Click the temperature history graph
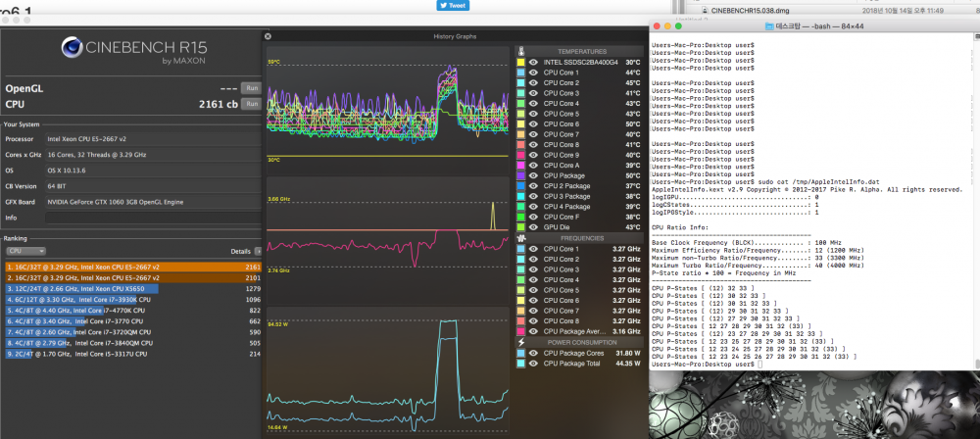 click(387, 112)
